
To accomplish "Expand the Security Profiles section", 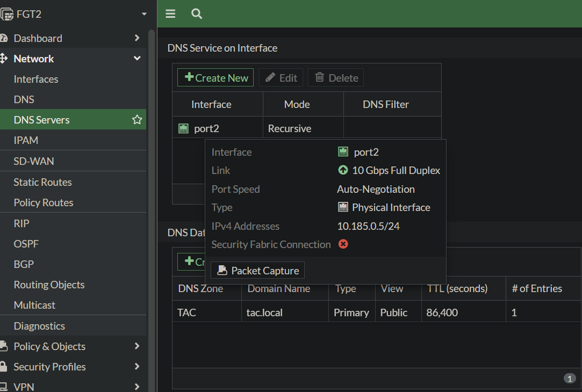I will [137, 367].
